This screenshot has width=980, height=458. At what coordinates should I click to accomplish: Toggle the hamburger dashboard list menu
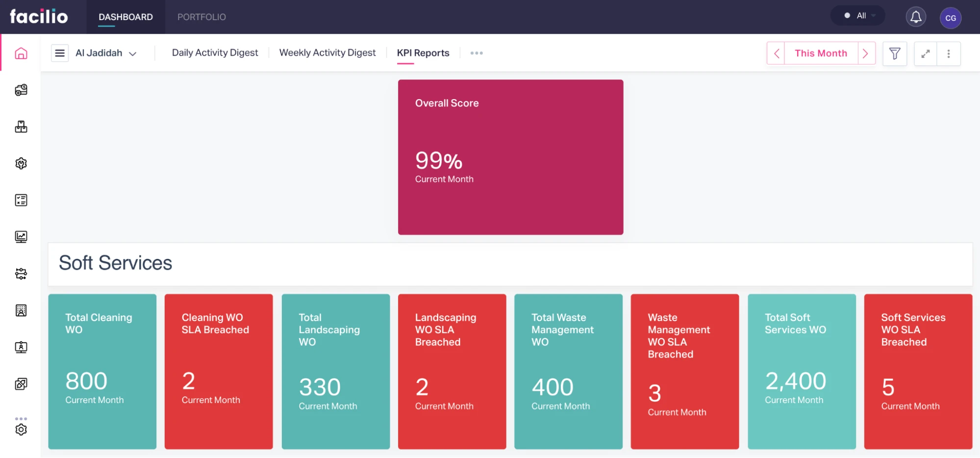click(x=60, y=53)
